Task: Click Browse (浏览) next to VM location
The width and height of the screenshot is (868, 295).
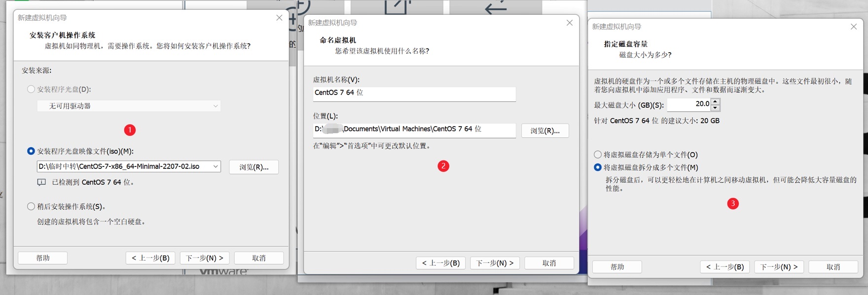Action: pos(545,131)
